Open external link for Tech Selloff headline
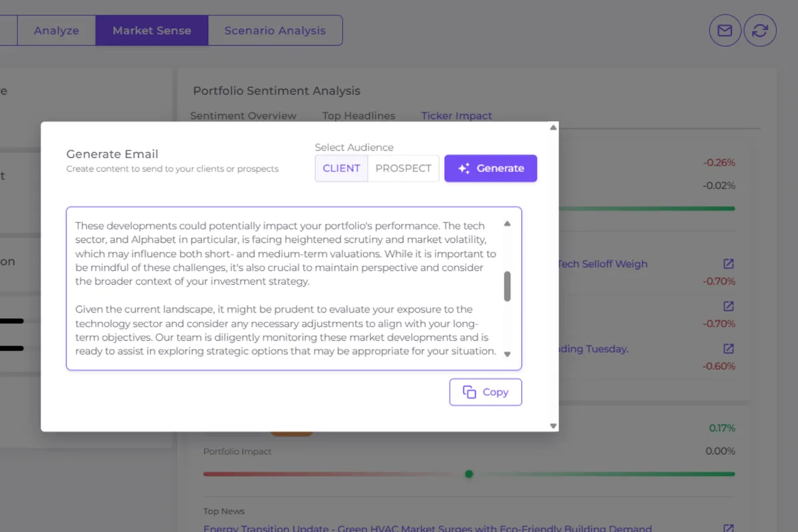 click(x=728, y=264)
